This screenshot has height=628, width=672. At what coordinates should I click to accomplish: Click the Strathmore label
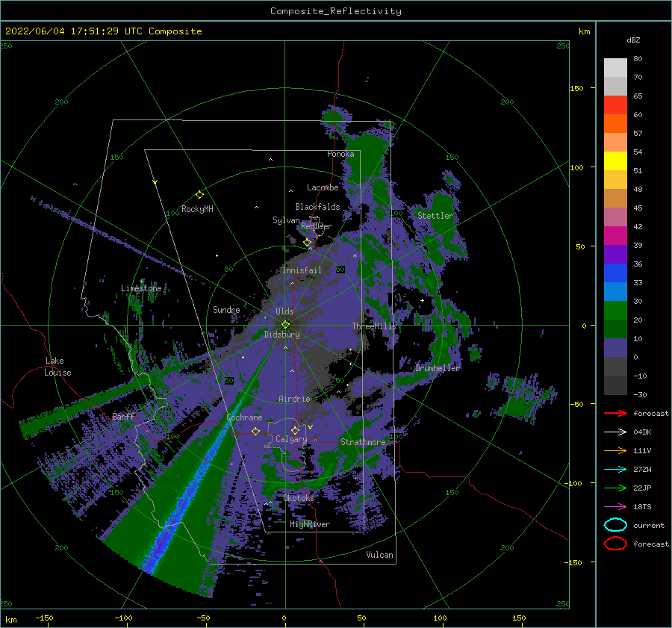coord(363,442)
